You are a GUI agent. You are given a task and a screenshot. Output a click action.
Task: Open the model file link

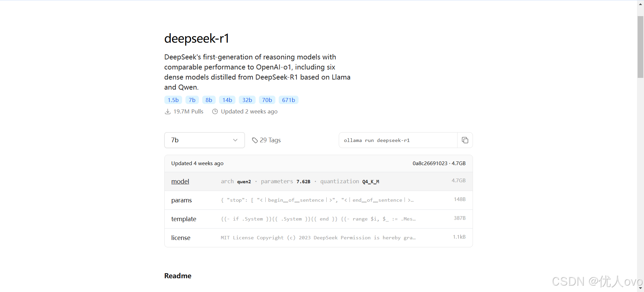[180, 182]
